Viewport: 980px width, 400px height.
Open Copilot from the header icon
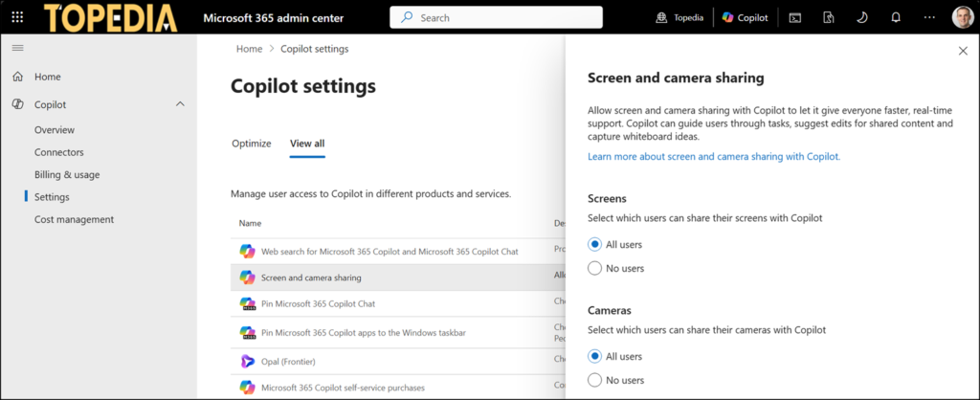(727, 17)
